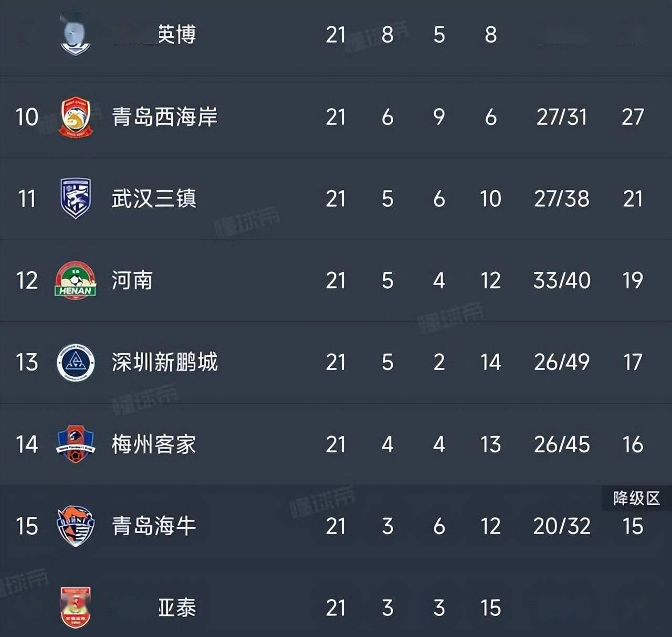Open the 青岛西海岸 team name link

click(x=164, y=117)
